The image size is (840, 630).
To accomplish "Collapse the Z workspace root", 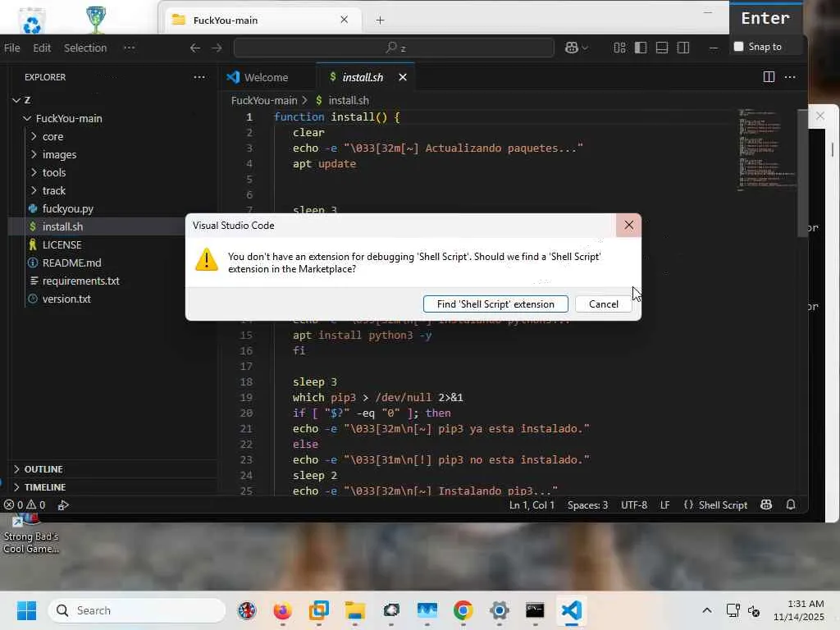I will 16,100.
